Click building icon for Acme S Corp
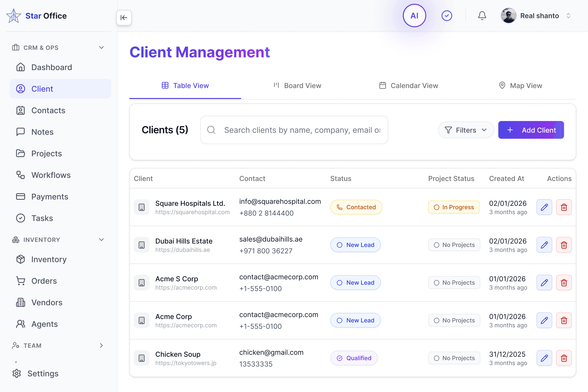This screenshot has width=588, height=392. click(x=141, y=283)
